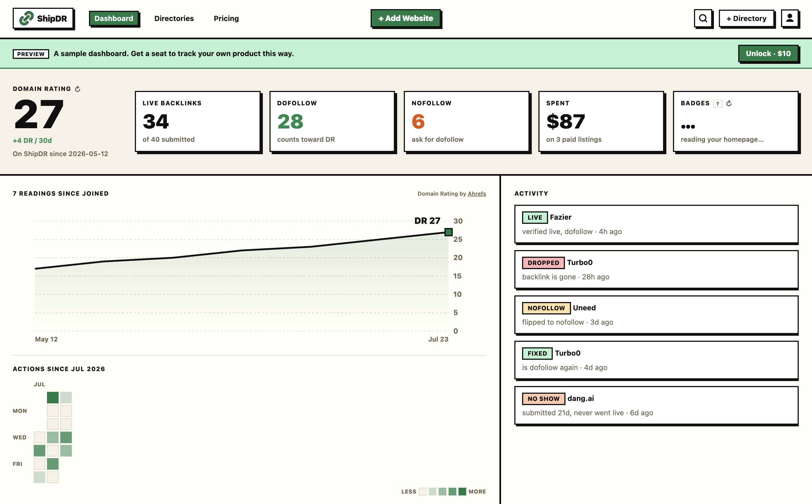Click the dark green first July heatmap cell
812x504 pixels.
(x=53, y=397)
